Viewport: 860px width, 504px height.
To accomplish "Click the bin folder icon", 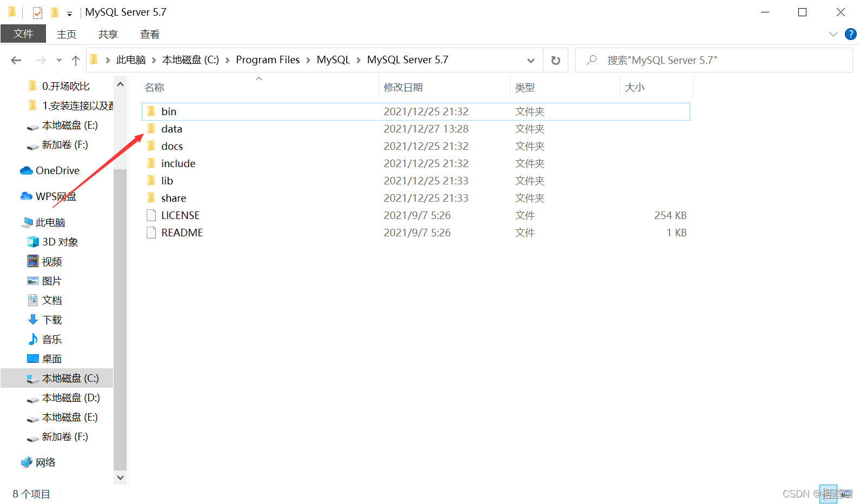I will pyautogui.click(x=151, y=111).
